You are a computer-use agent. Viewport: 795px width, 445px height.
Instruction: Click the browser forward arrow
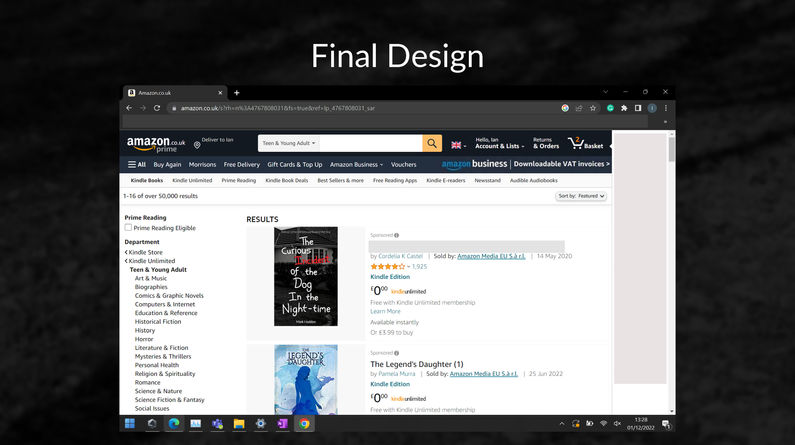pyautogui.click(x=143, y=108)
